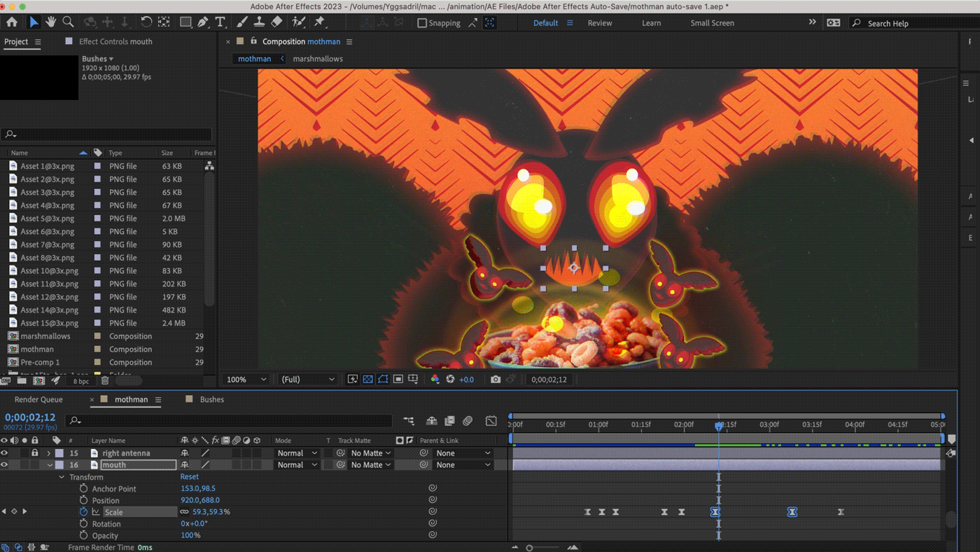Select the Scale keyframe at the playhead
This screenshot has width=980, height=552.
[715, 512]
